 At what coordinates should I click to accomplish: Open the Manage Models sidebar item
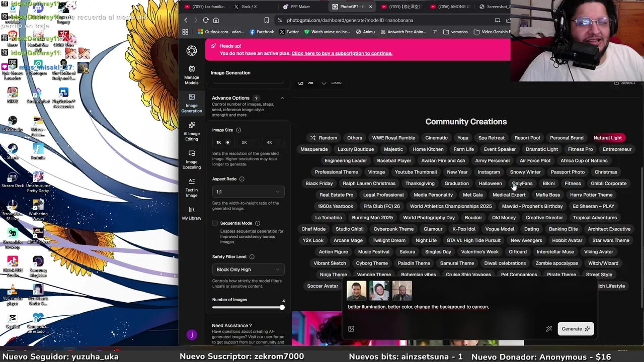192,74
